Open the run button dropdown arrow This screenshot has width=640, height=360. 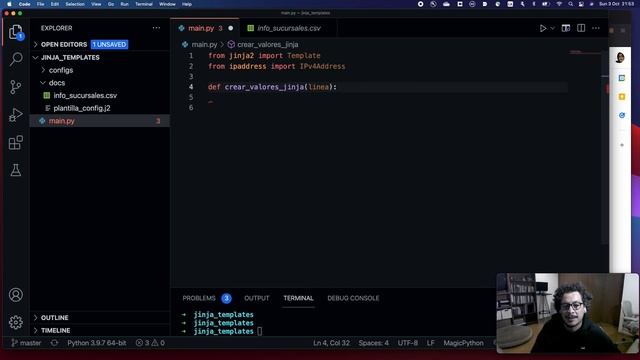click(553, 28)
